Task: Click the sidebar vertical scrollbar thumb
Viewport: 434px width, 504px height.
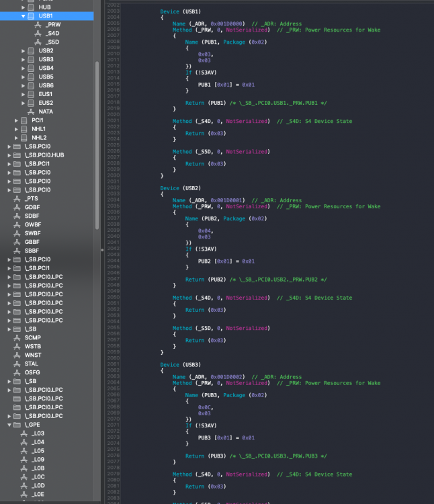Action: 97,145
